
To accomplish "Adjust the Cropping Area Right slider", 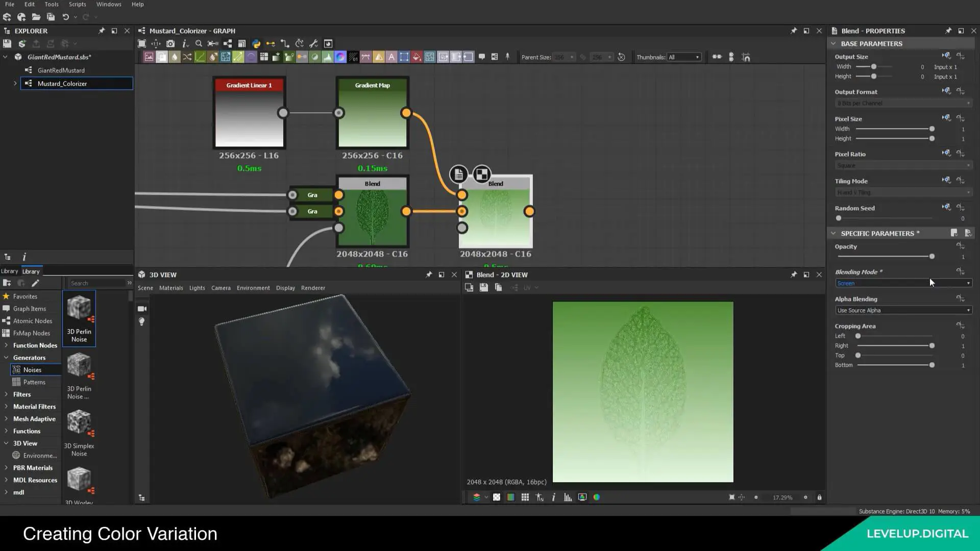I will pyautogui.click(x=932, y=346).
